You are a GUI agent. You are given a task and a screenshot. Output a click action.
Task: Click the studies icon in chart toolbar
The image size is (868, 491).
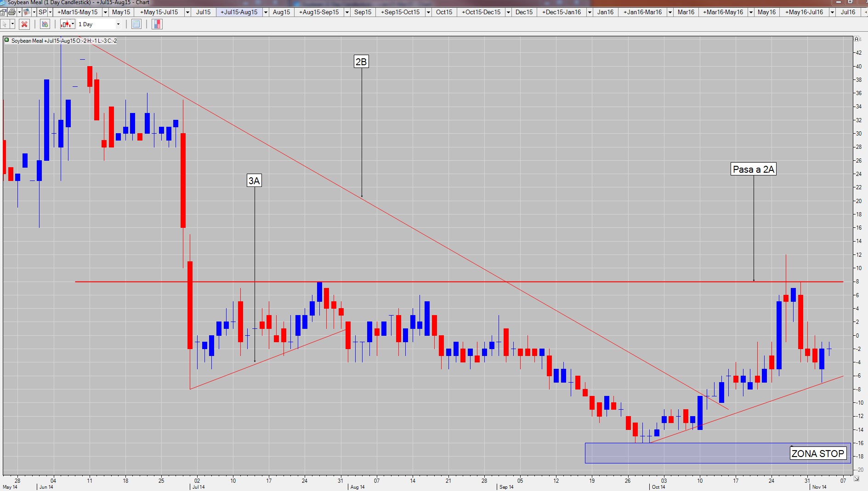(45, 24)
